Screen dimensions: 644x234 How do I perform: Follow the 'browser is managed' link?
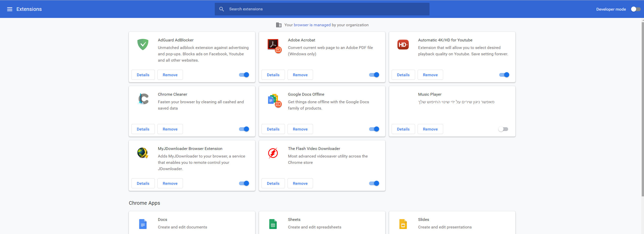point(312,25)
